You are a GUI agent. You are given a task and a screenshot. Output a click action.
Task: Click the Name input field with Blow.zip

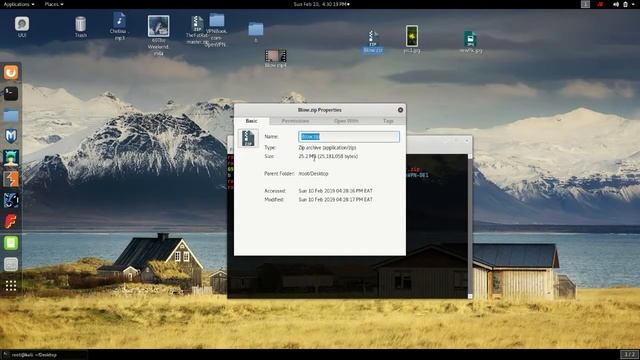(x=349, y=137)
